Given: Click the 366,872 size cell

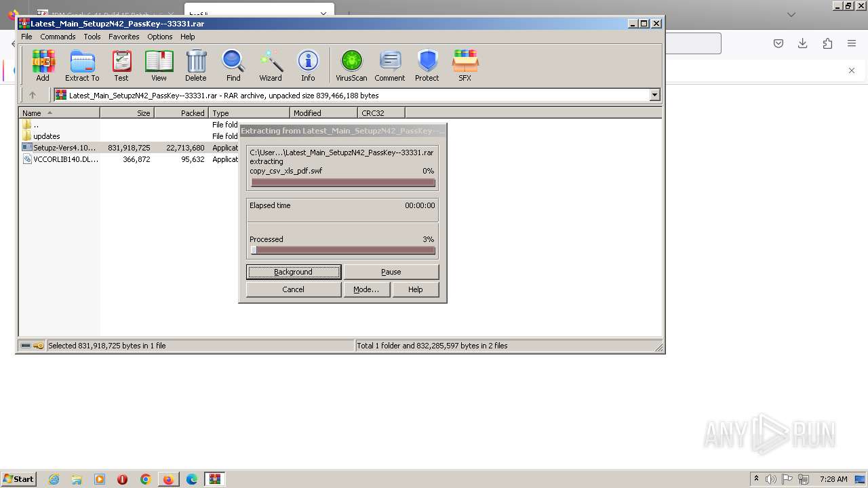Looking at the screenshot, I should pyautogui.click(x=136, y=159).
